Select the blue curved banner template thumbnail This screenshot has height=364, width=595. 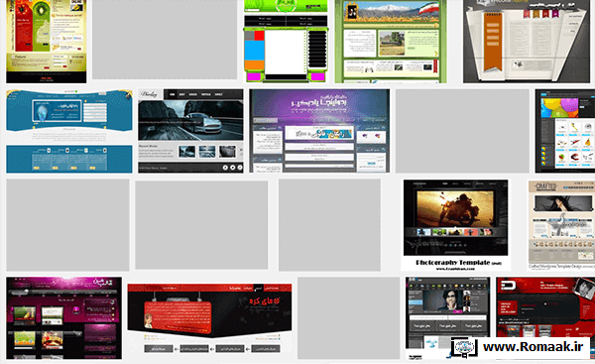69,111
